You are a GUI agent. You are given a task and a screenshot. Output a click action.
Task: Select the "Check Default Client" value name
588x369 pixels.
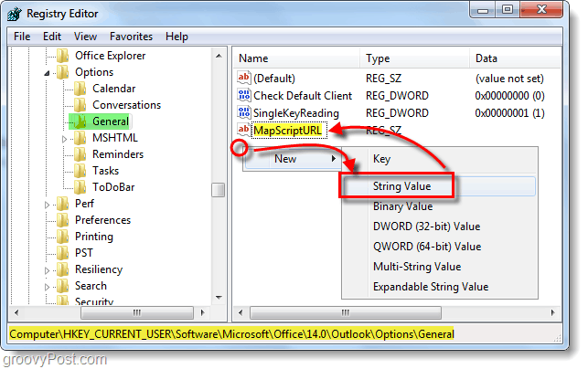tap(303, 96)
